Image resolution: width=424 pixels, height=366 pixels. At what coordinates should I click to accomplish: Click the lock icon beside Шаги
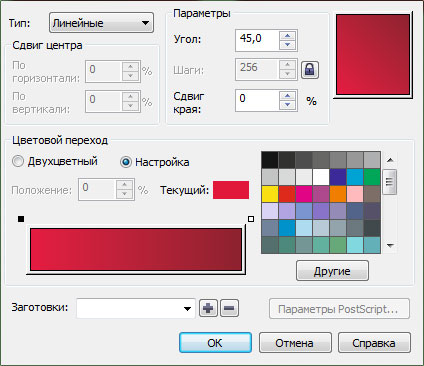pos(310,70)
